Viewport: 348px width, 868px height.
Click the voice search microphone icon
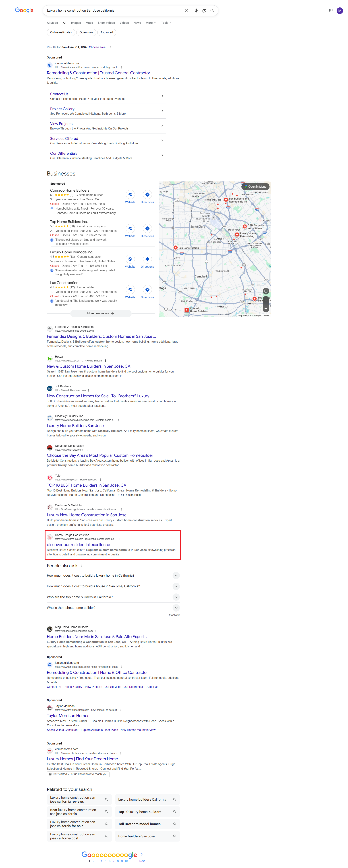tap(196, 11)
